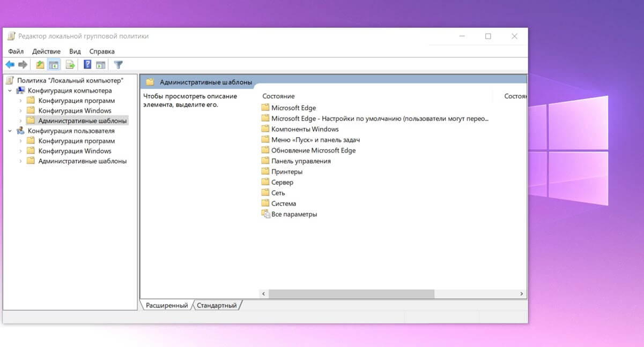
Task: Click the title bar icon of the Group Policy Editor
Action: tap(11, 36)
